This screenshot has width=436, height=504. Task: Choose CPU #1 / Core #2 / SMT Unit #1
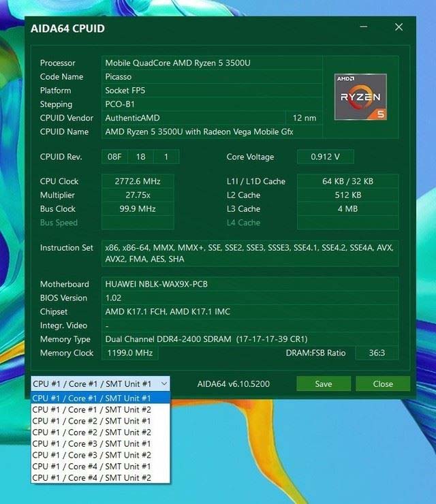coord(100,421)
